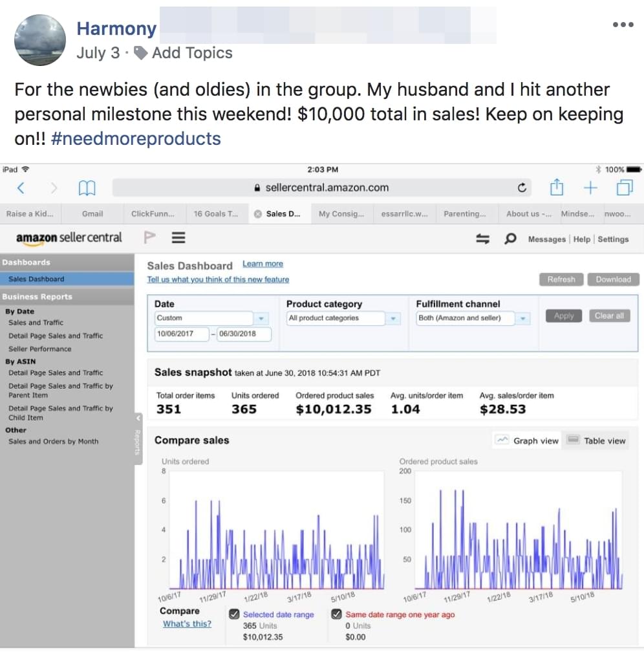Open the post's three-dot options menu
644x652 pixels.
(623, 25)
